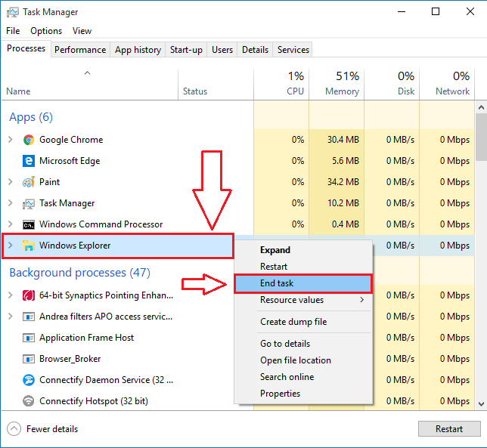Click the scrollbar down arrow
This screenshot has height=448, width=487.
[481, 404]
